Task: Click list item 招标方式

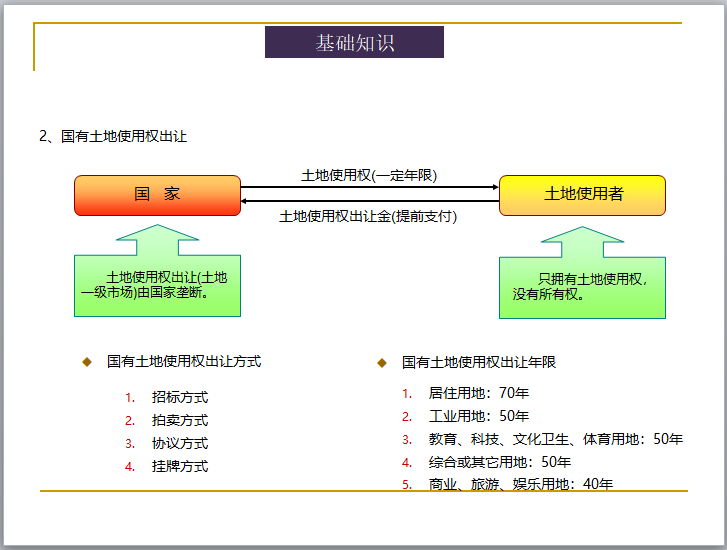Action: coord(180,398)
